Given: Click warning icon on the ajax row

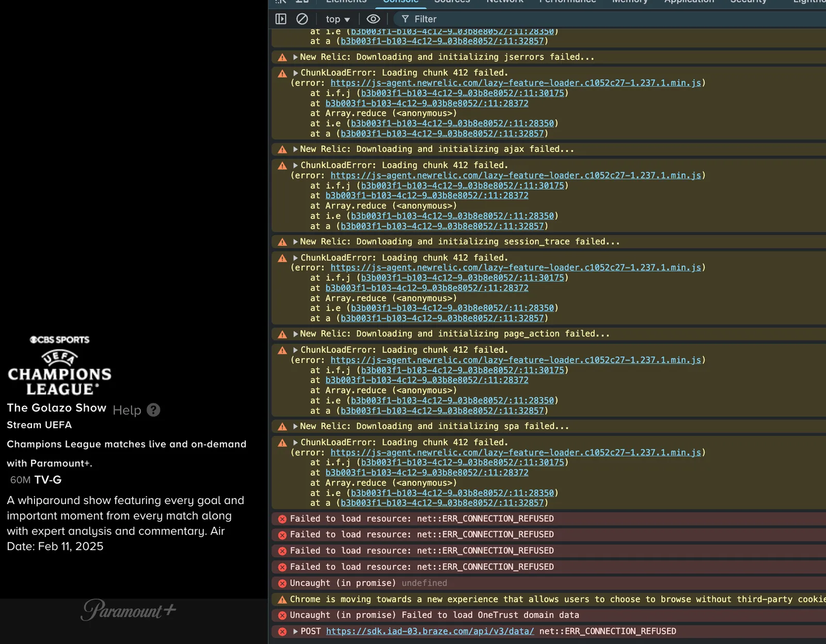Looking at the screenshot, I should pyautogui.click(x=282, y=150).
